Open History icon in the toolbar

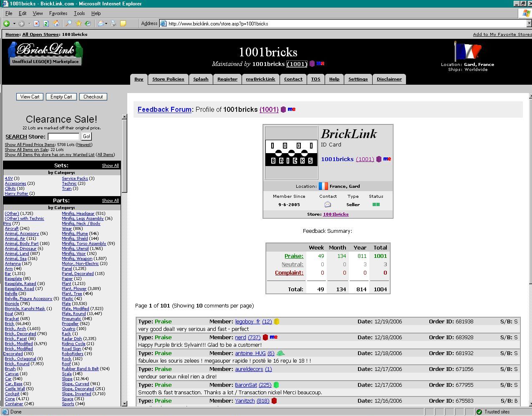click(88, 24)
